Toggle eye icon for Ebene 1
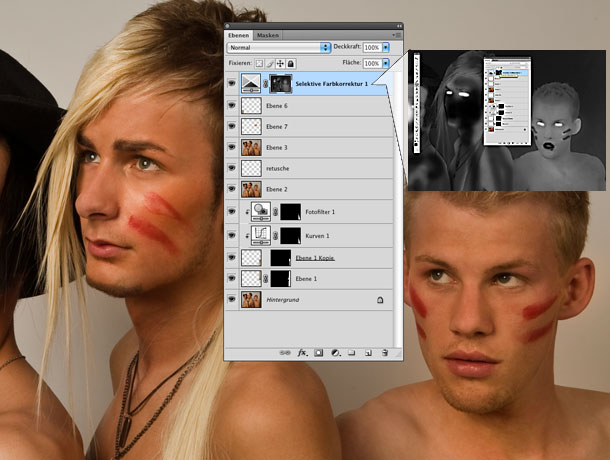 [x=232, y=278]
